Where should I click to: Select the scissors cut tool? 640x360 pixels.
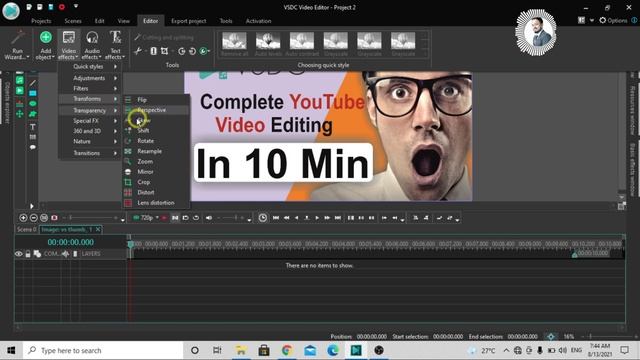pos(138,51)
